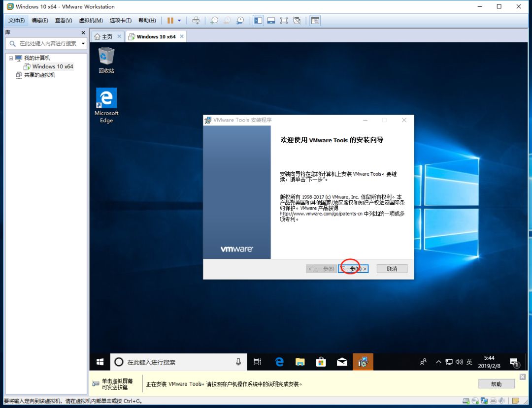Open the Action Center notification icon
Image resolution: width=532 pixels, height=408 pixels.
point(515,363)
